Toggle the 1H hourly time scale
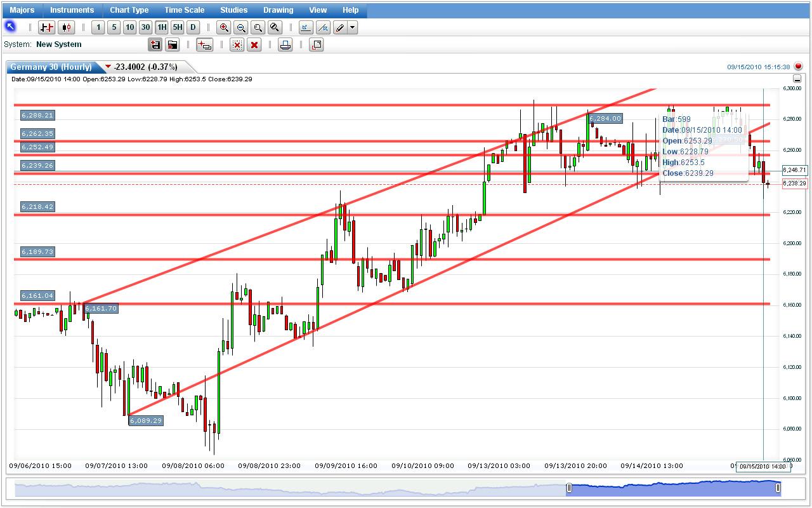 click(161, 27)
